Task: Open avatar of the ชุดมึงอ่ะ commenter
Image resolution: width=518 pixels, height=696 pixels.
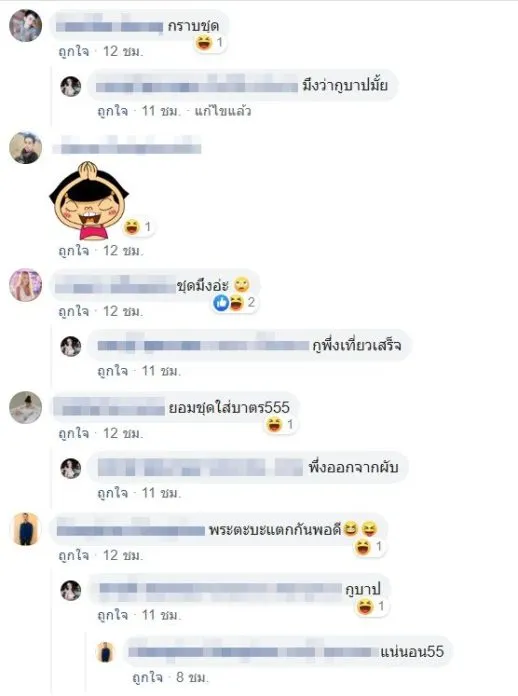Action: point(25,285)
